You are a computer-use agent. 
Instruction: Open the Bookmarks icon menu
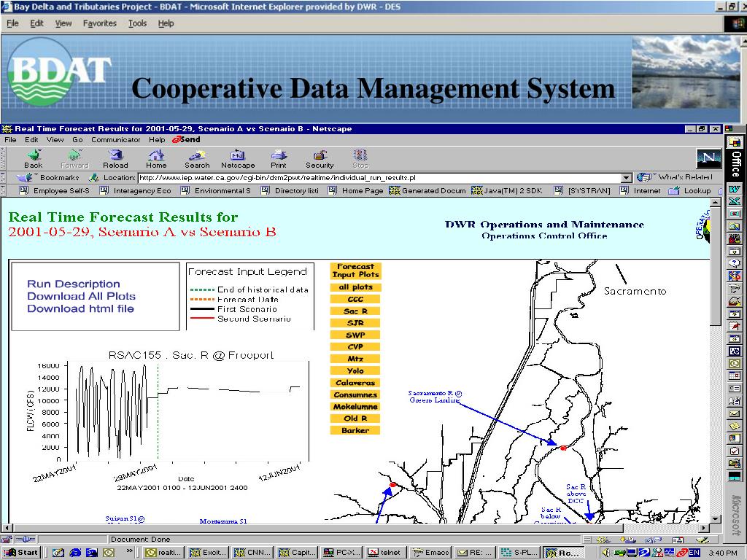coord(47,178)
